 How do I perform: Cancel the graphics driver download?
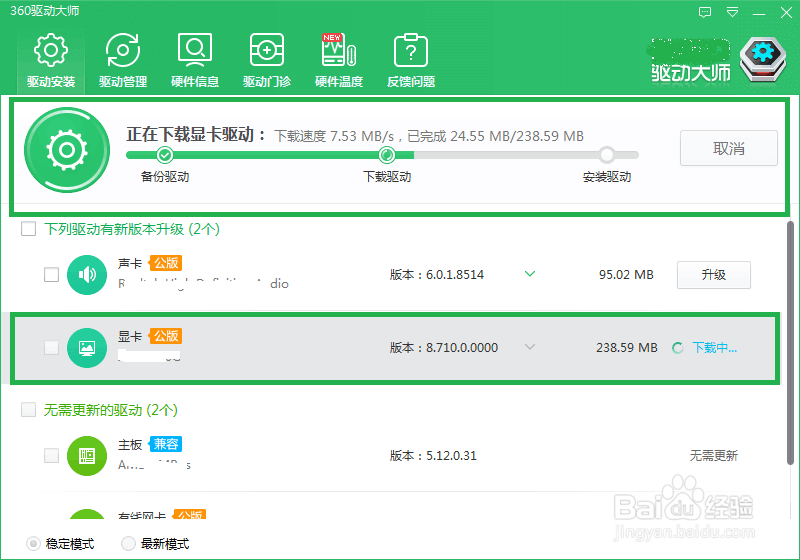click(x=729, y=148)
